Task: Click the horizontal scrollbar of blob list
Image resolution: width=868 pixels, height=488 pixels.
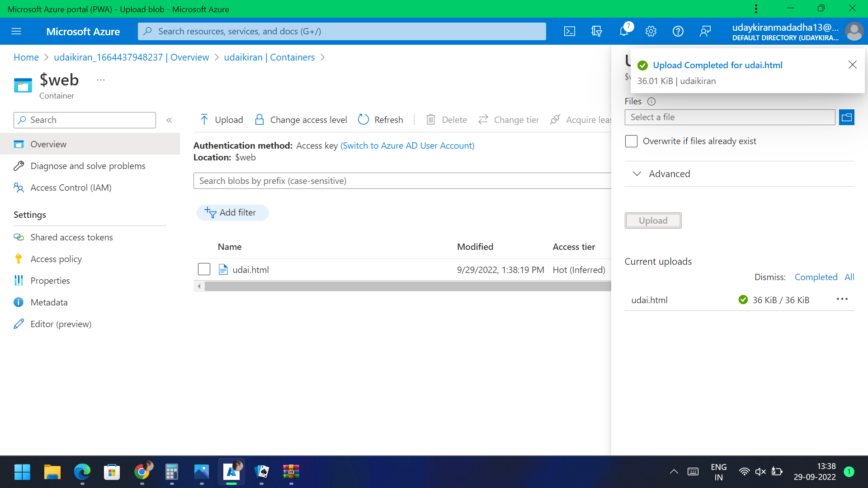Action: tap(407, 286)
